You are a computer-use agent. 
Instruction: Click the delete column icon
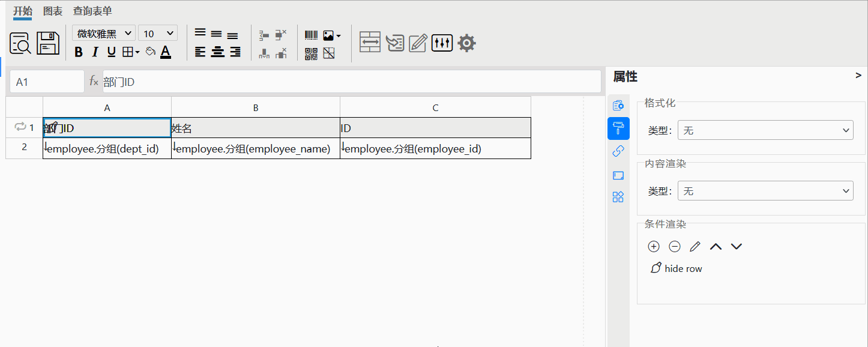pyautogui.click(x=281, y=53)
